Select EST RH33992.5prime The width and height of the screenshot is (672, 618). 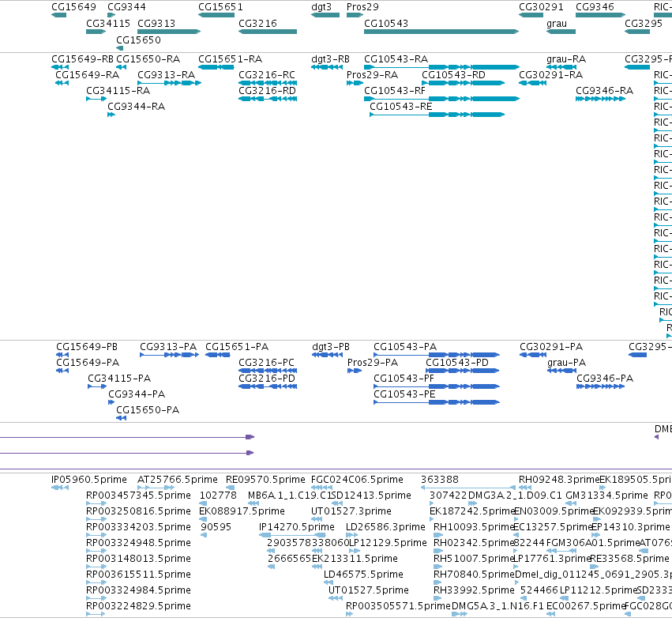pos(438,598)
